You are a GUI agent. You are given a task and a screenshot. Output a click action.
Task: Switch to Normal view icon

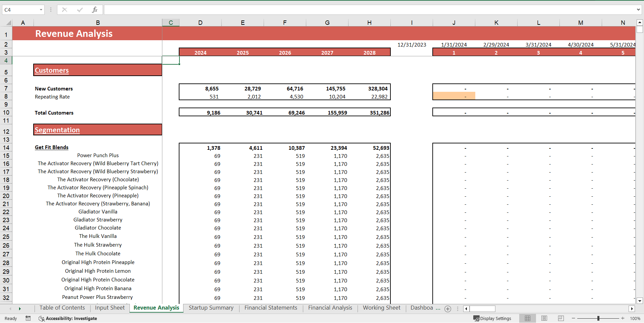click(528, 318)
